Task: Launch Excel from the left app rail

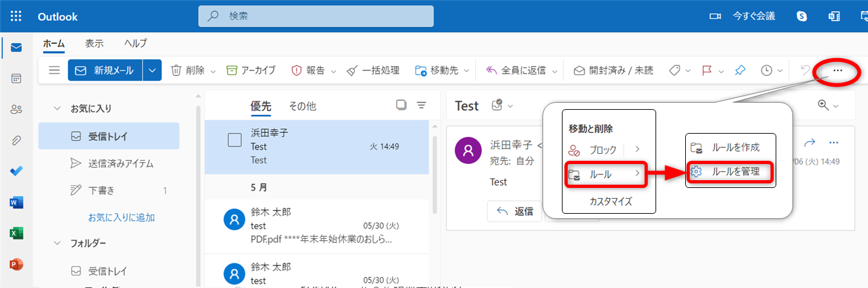Action: click(16, 233)
